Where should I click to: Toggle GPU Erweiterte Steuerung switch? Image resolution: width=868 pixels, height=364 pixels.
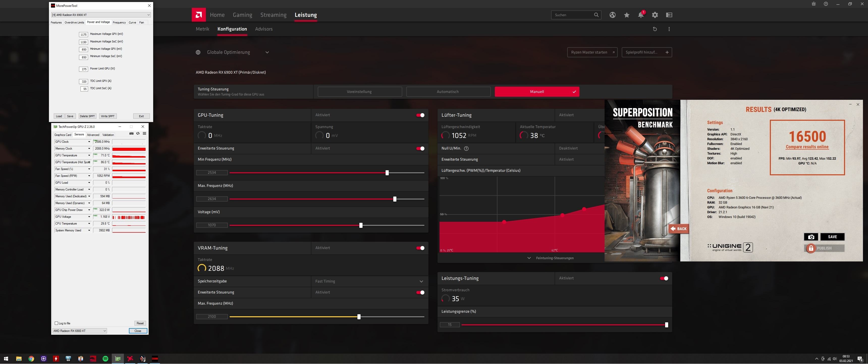tap(420, 149)
